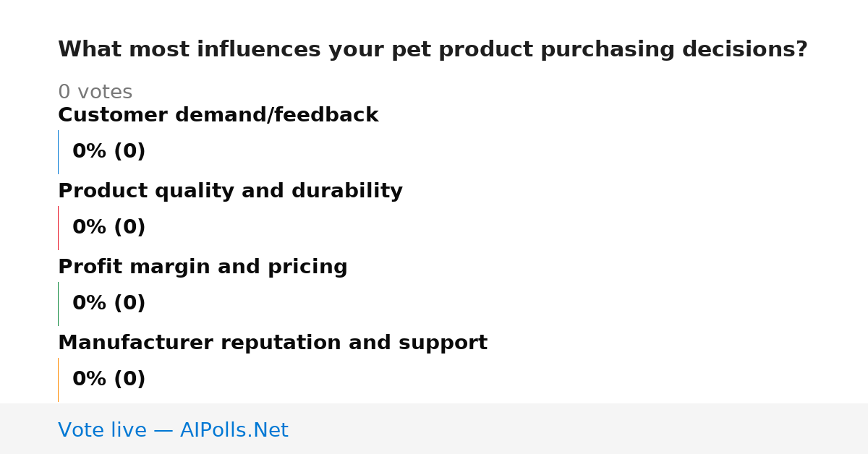
Task: Click the green bar under Profit margin
Action: coord(58,304)
